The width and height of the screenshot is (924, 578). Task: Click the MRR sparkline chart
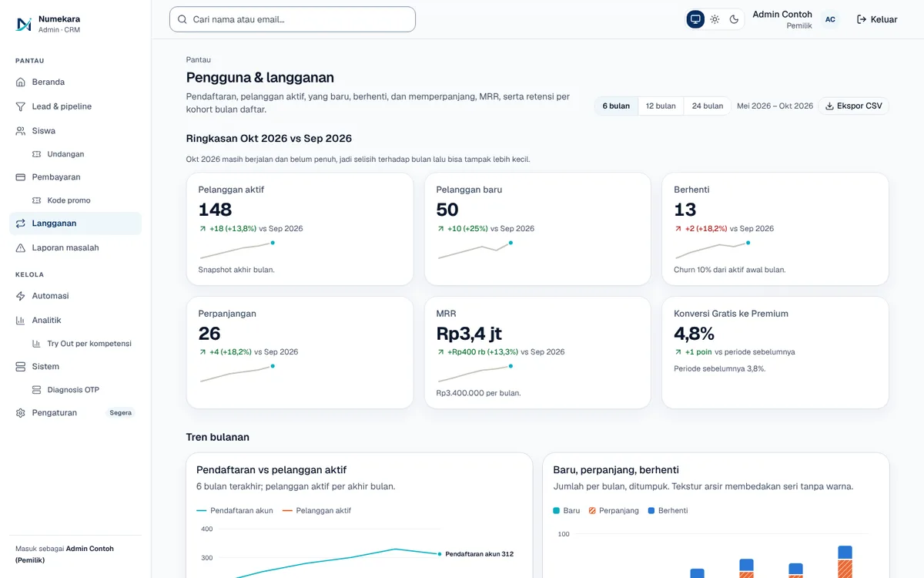(x=475, y=373)
